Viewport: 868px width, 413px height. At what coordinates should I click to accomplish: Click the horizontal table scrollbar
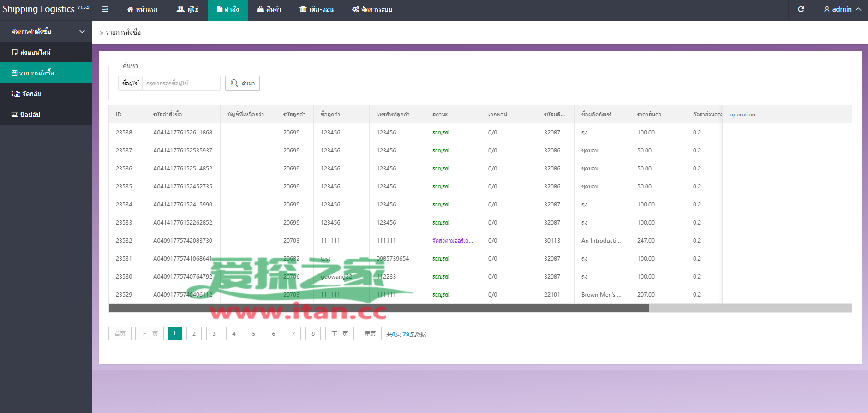coord(378,308)
